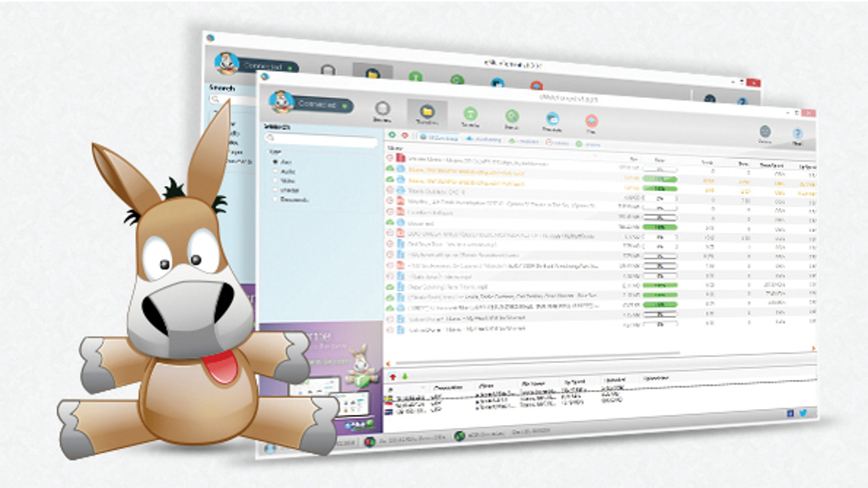Click the red stop icon above the download list
Viewport: 868px width, 488px height.
click(x=405, y=135)
